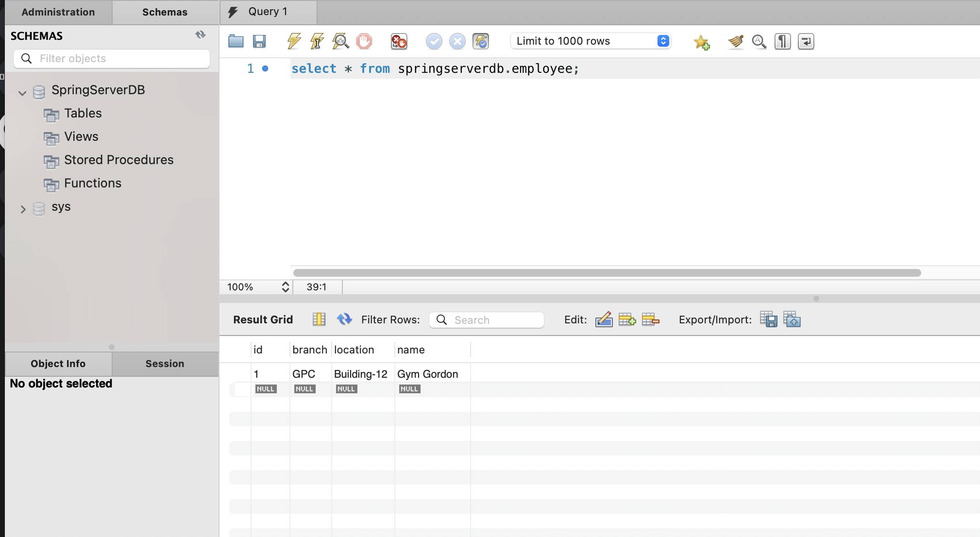Switch to Object Info tab
This screenshot has height=537, width=980.
point(58,364)
